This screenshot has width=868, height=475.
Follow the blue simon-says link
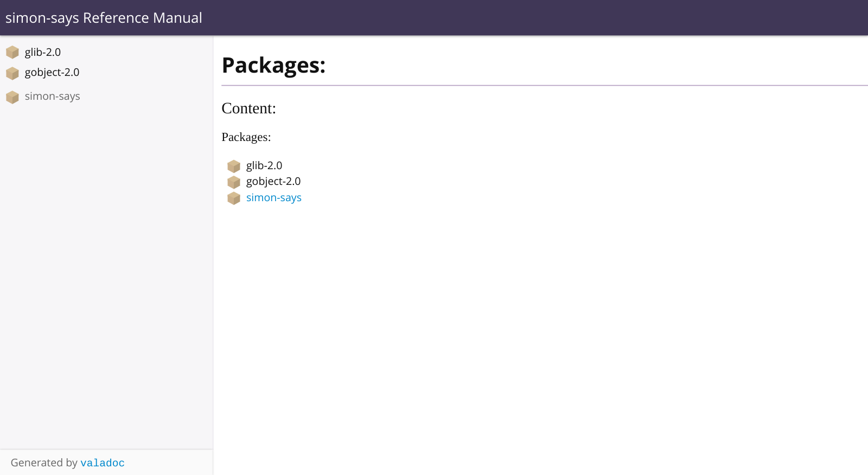274,198
